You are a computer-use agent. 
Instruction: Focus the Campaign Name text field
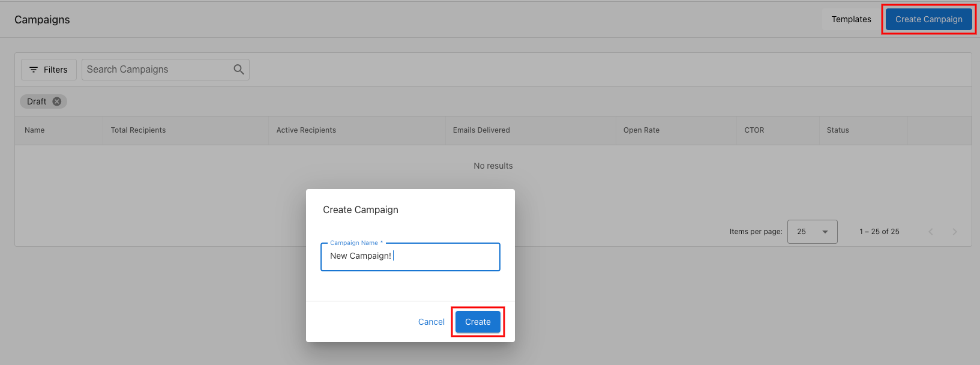pos(410,256)
